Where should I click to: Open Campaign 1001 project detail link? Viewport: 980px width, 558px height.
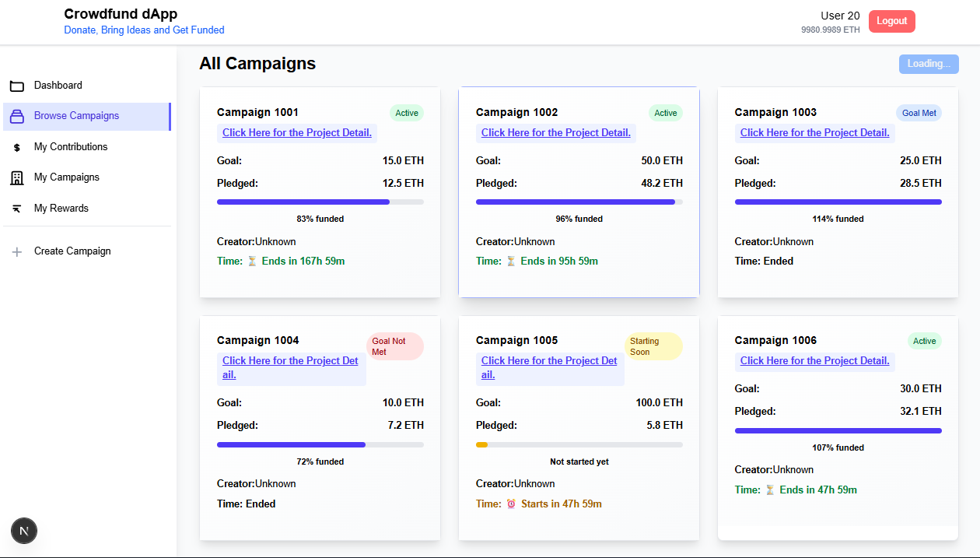tap(297, 133)
